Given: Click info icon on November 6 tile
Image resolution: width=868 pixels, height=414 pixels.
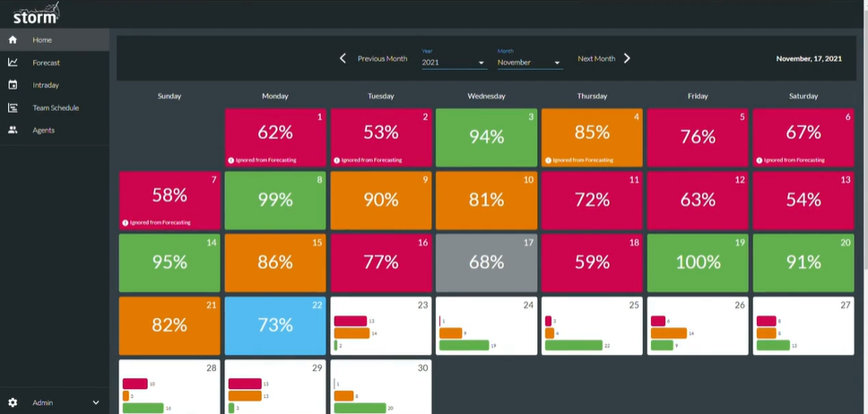Looking at the screenshot, I should [759, 160].
